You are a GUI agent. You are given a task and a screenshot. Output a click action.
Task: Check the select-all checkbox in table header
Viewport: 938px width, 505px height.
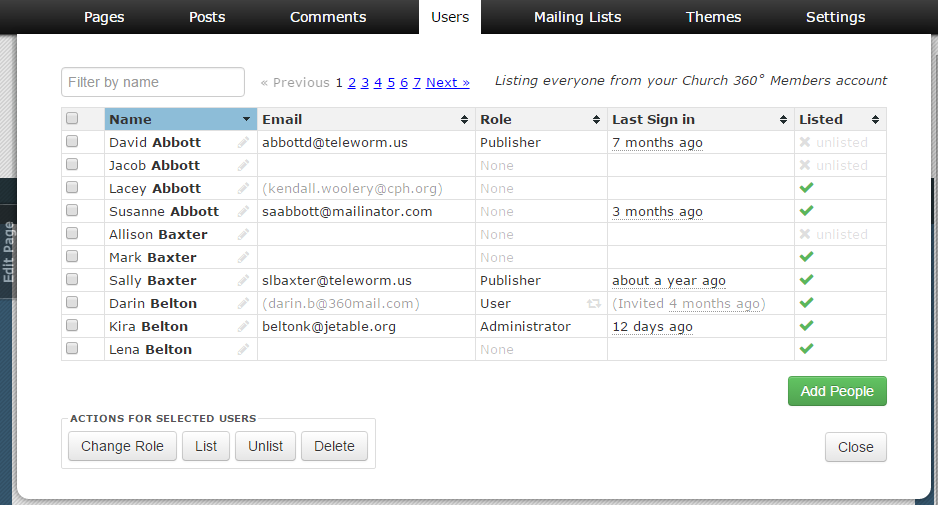(x=72, y=119)
